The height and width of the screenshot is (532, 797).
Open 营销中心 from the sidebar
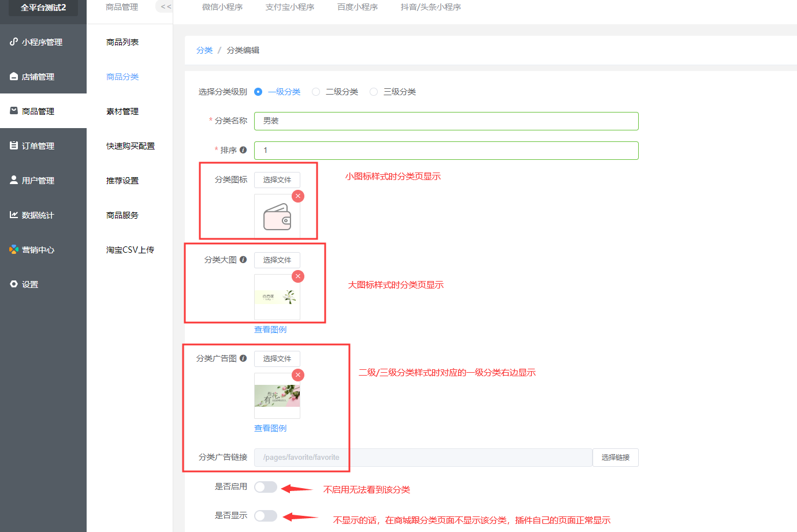point(38,250)
